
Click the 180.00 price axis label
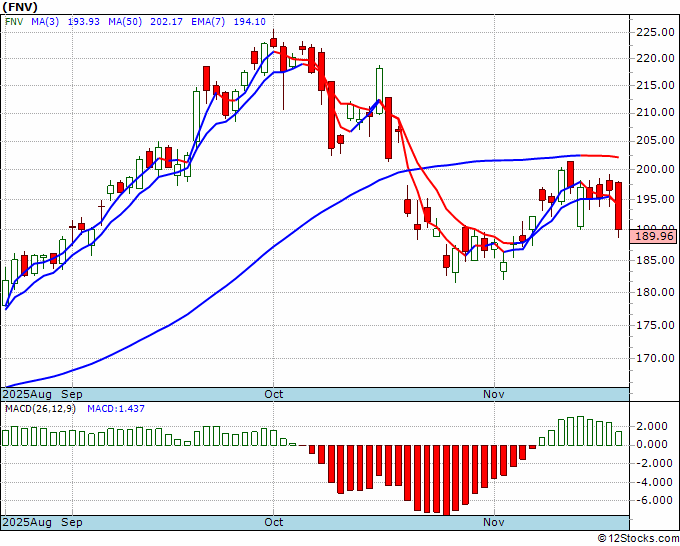[655, 292]
